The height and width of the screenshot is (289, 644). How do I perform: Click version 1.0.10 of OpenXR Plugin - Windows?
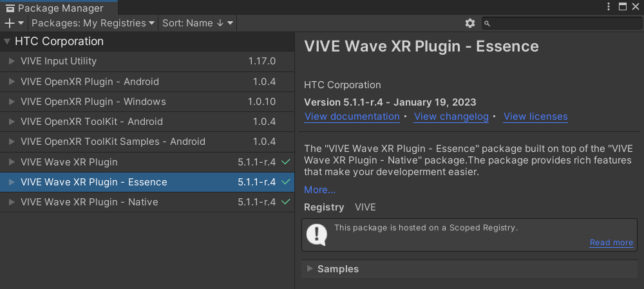[x=261, y=102]
